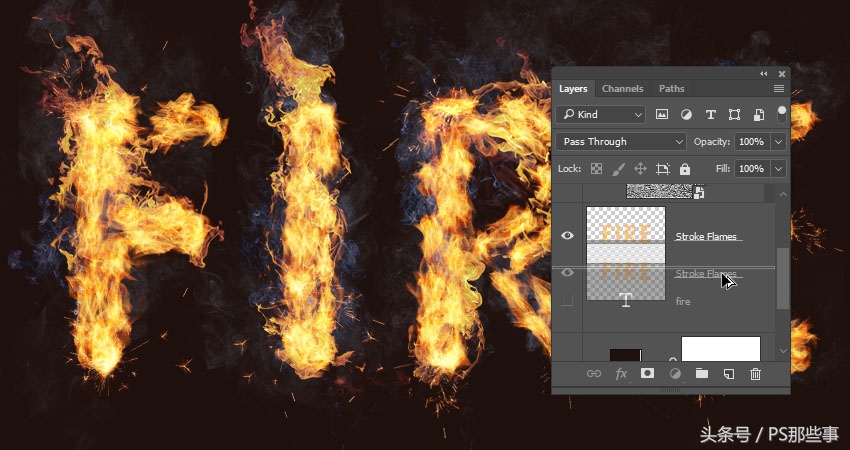Collapse panel with double-arrow icon
850x450 pixels.
[764, 74]
